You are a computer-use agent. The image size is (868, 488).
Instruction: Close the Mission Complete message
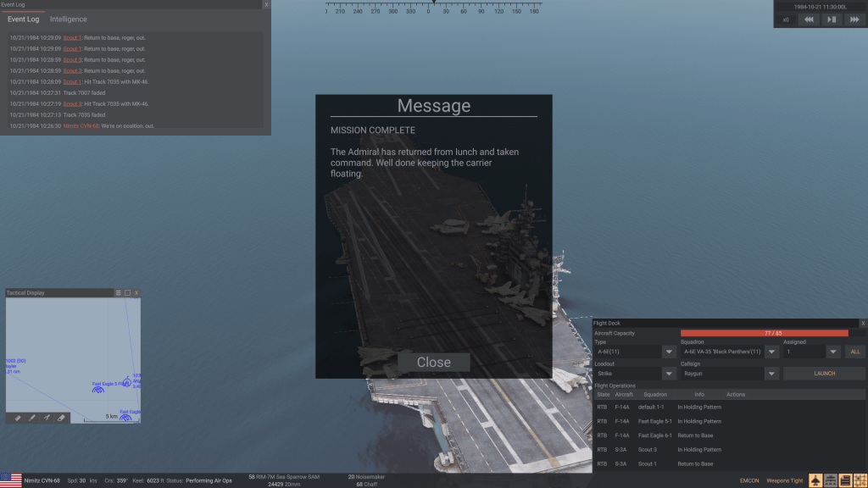[433, 362]
